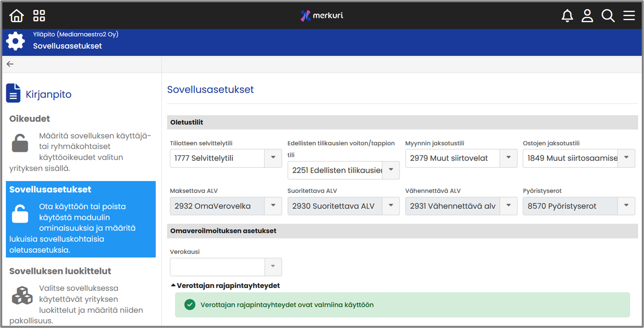The height and width of the screenshot is (328, 644).
Task: Open the hamburger menu
Action: (629, 15)
